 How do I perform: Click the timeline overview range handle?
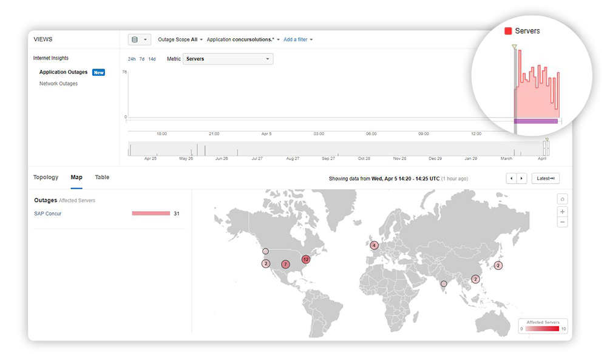(x=546, y=148)
